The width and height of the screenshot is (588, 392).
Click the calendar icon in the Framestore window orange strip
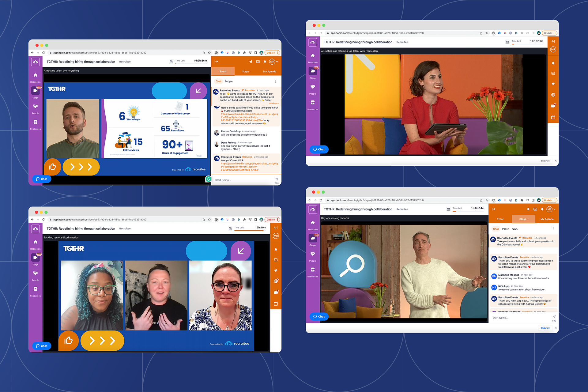pos(553,117)
